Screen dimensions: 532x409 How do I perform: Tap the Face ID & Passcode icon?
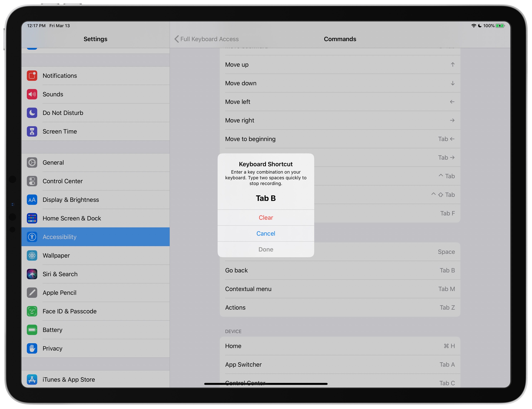32,311
